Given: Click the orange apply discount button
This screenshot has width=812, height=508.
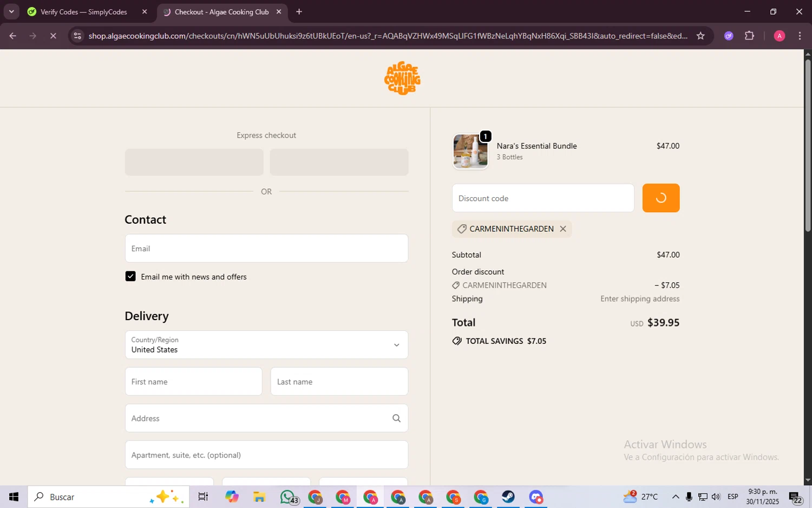Looking at the screenshot, I should click(x=661, y=198).
